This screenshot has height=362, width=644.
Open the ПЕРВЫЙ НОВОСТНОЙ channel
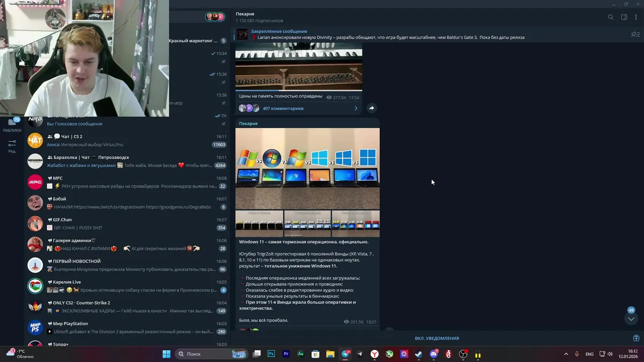click(x=127, y=265)
